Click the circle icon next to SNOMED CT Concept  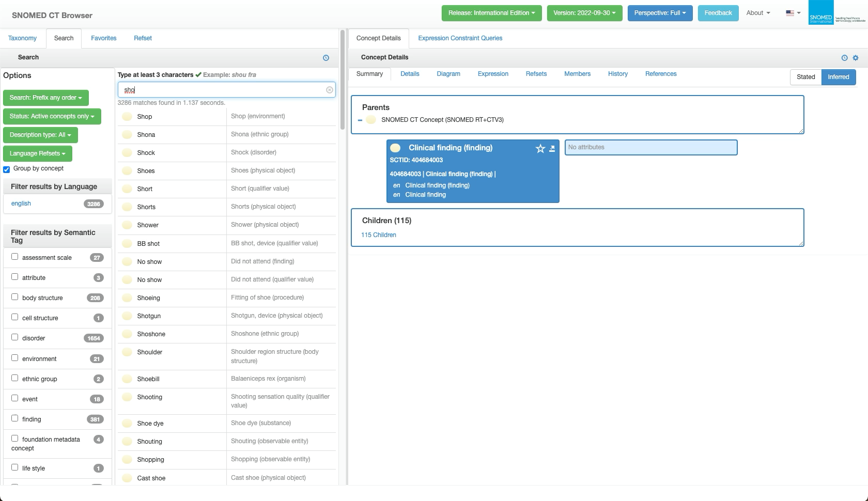[370, 120]
